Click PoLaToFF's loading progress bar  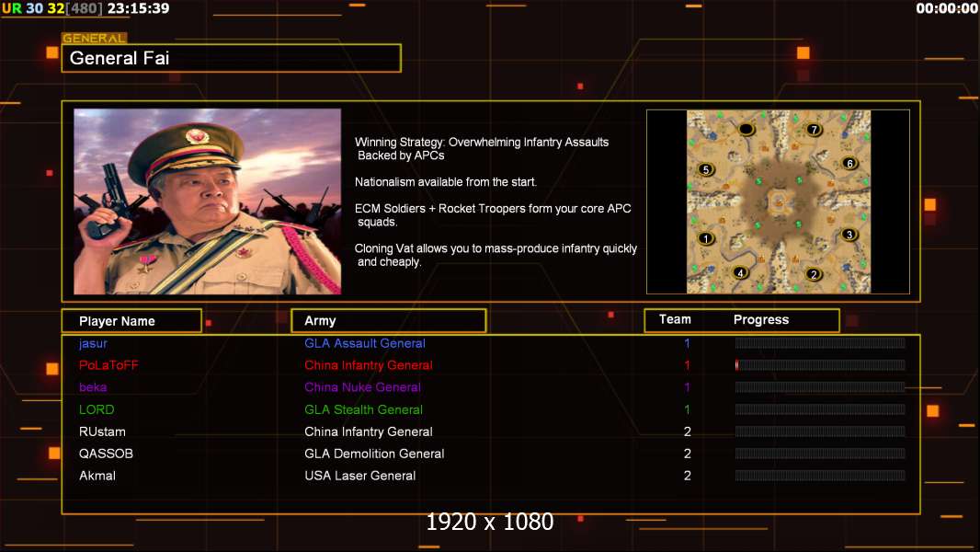click(820, 365)
